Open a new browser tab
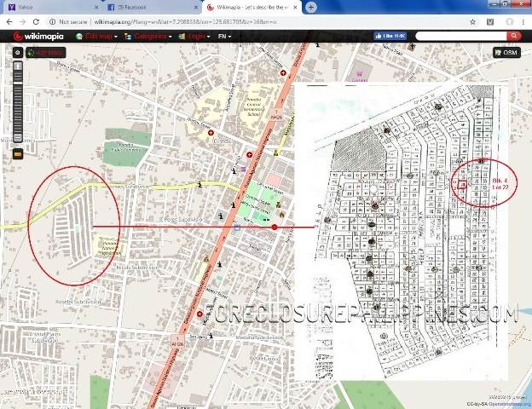 tap(311, 6)
